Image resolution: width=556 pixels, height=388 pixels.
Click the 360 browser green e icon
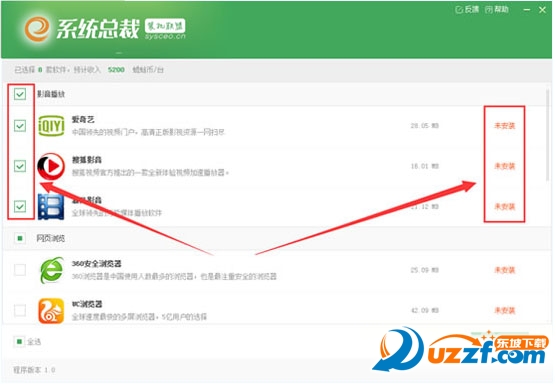52,270
